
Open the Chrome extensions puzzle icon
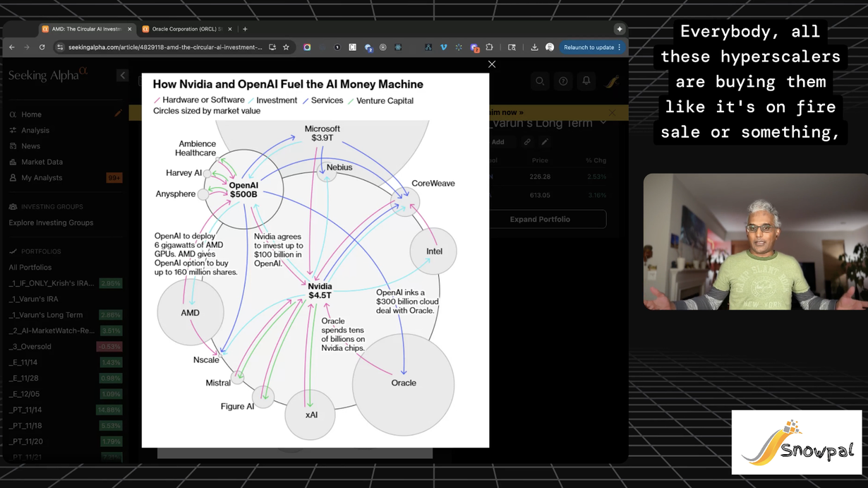pos(489,47)
